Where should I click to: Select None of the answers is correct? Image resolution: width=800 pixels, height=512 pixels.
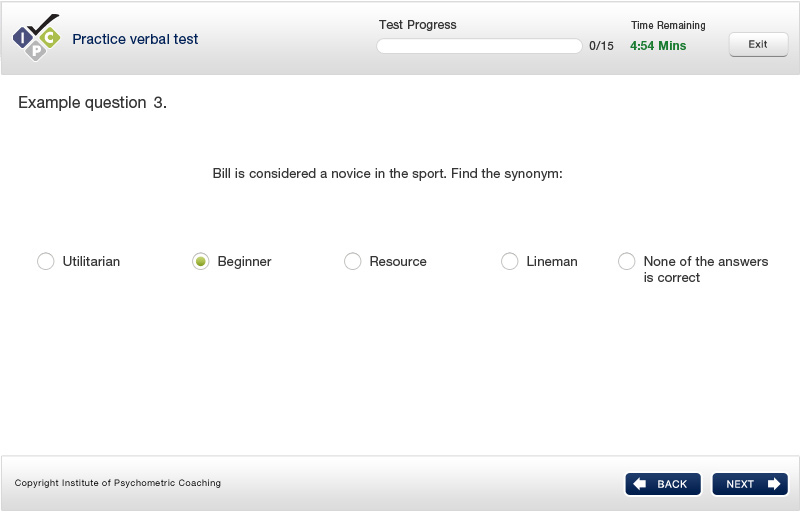(627, 261)
